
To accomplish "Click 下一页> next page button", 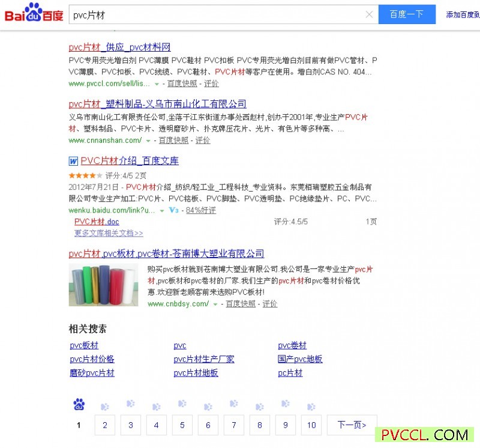I will pos(352,425).
